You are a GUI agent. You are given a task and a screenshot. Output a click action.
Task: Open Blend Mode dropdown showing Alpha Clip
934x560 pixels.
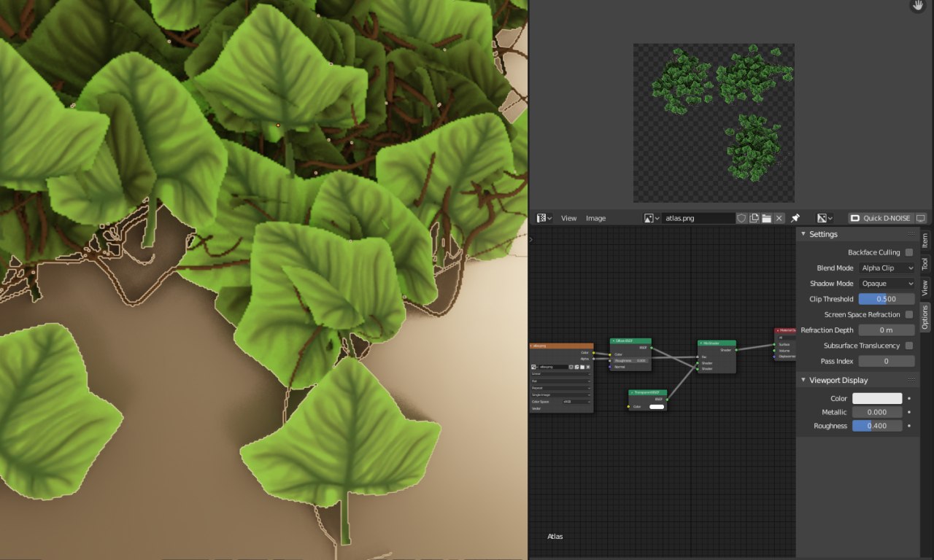point(886,268)
